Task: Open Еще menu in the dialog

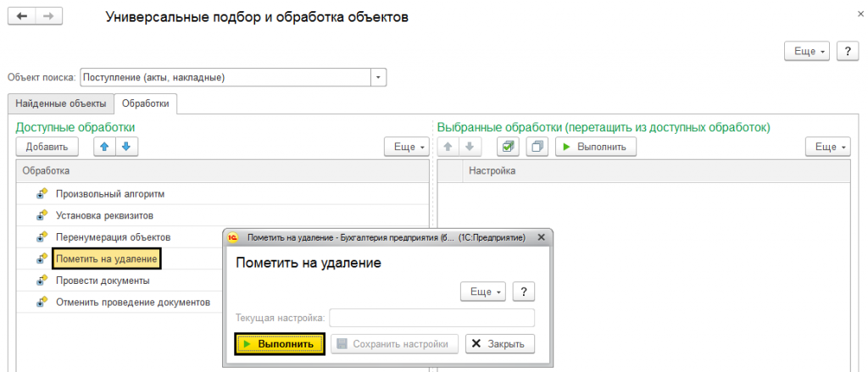Action: pyautogui.click(x=482, y=291)
